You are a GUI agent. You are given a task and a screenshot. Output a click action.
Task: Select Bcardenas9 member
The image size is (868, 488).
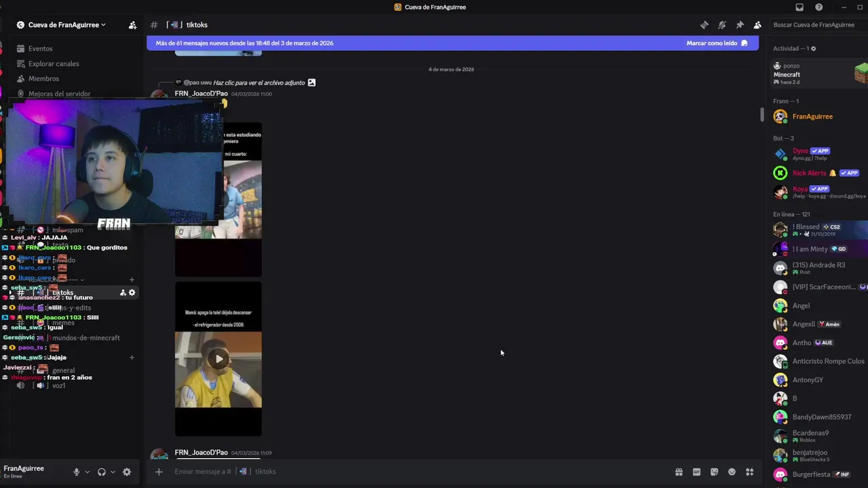tap(819, 436)
